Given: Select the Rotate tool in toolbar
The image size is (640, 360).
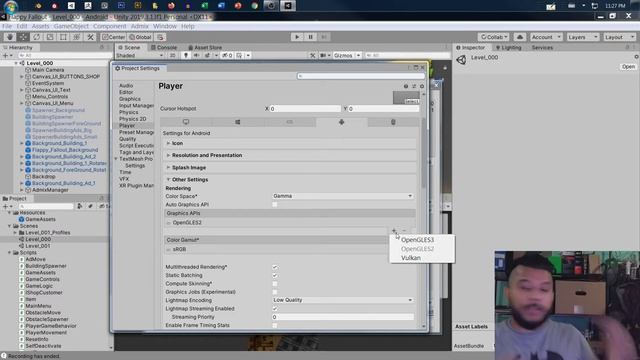Looking at the screenshot, I should coord(37,37).
